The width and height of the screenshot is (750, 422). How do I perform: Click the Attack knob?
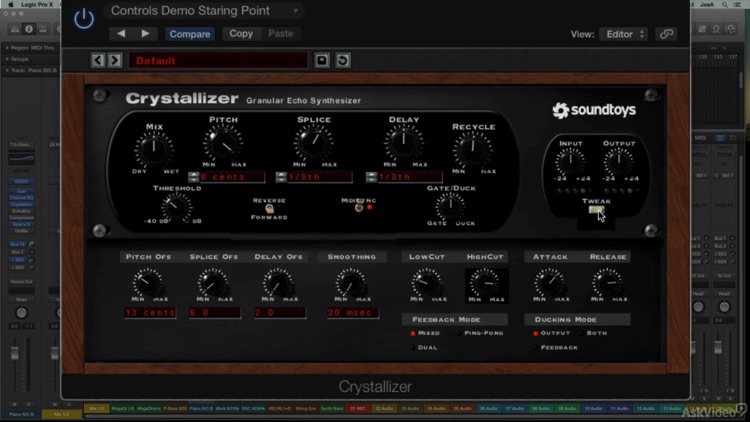[550, 282]
